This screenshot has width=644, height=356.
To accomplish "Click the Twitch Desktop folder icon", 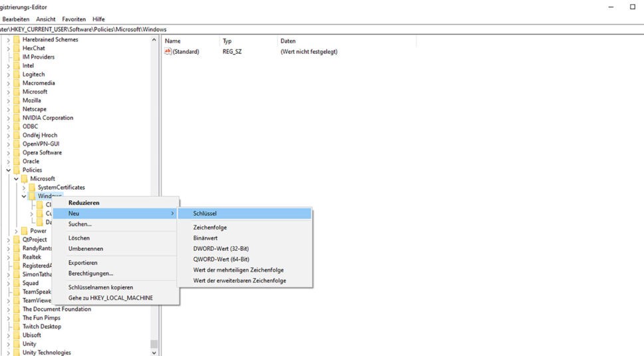I will tap(17, 327).
